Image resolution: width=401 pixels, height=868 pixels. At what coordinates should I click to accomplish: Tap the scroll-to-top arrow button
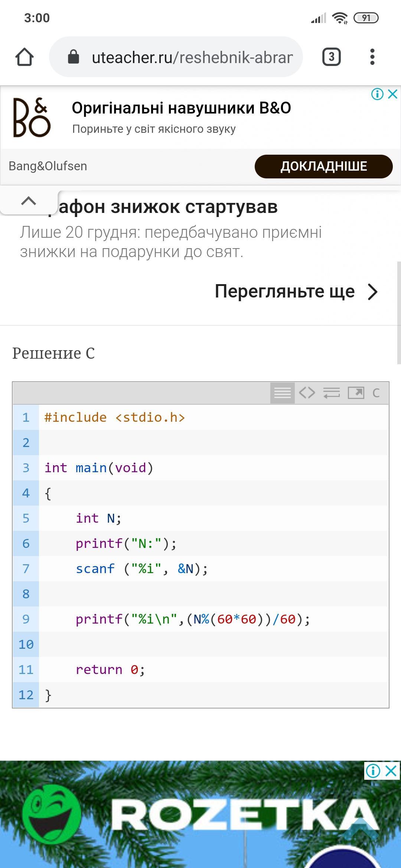click(x=359, y=825)
